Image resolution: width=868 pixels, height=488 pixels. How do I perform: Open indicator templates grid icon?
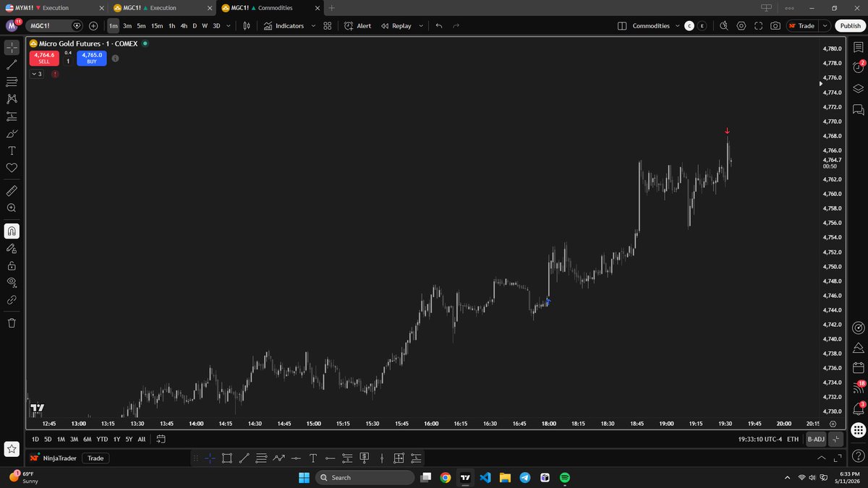pos(328,25)
